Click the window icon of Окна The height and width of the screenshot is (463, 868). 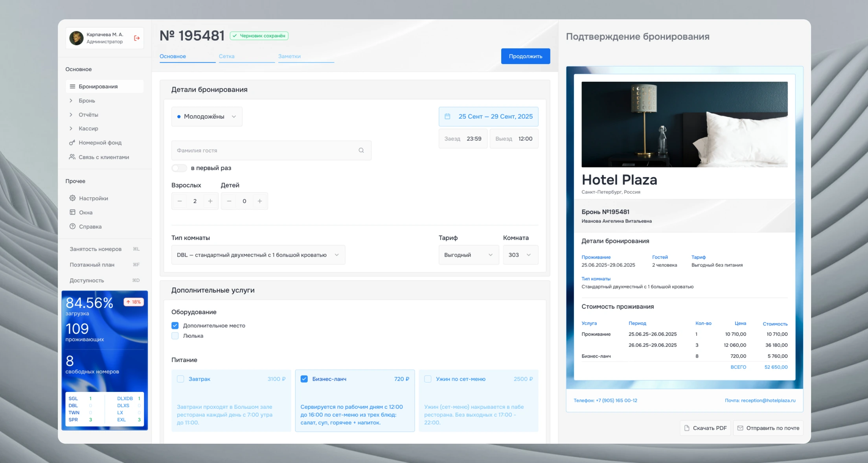pyautogui.click(x=72, y=212)
